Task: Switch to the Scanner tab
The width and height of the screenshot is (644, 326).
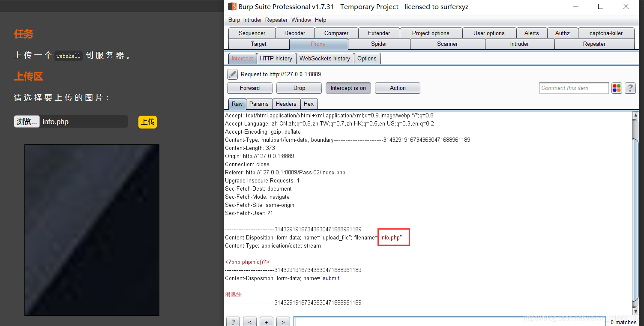Action: [x=447, y=44]
